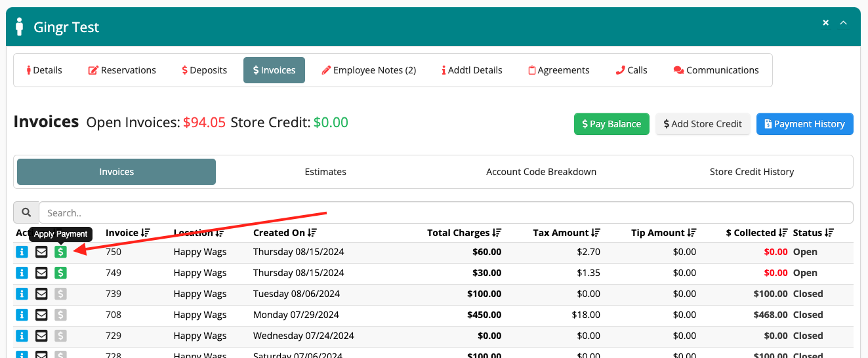Image resolution: width=868 pixels, height=358 pixels.
Task: Email invoice 749 using envelope icon
Action: click(41, 273)
